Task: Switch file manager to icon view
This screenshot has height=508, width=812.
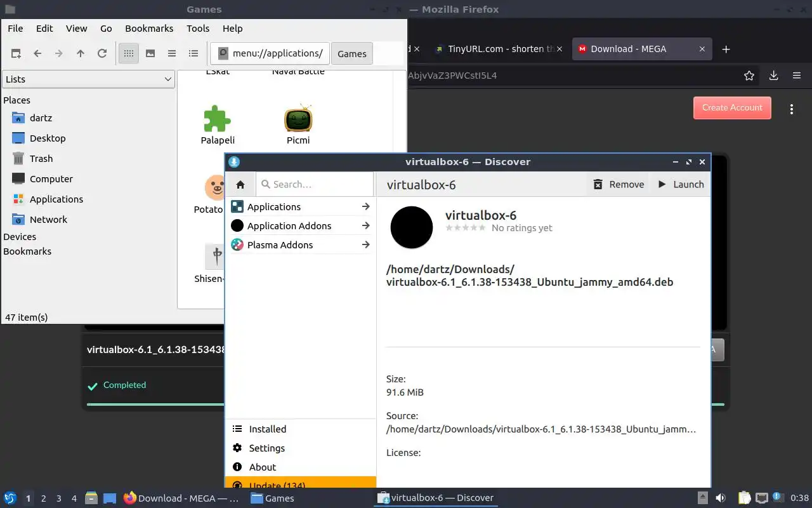Action: tap(129, 53)
